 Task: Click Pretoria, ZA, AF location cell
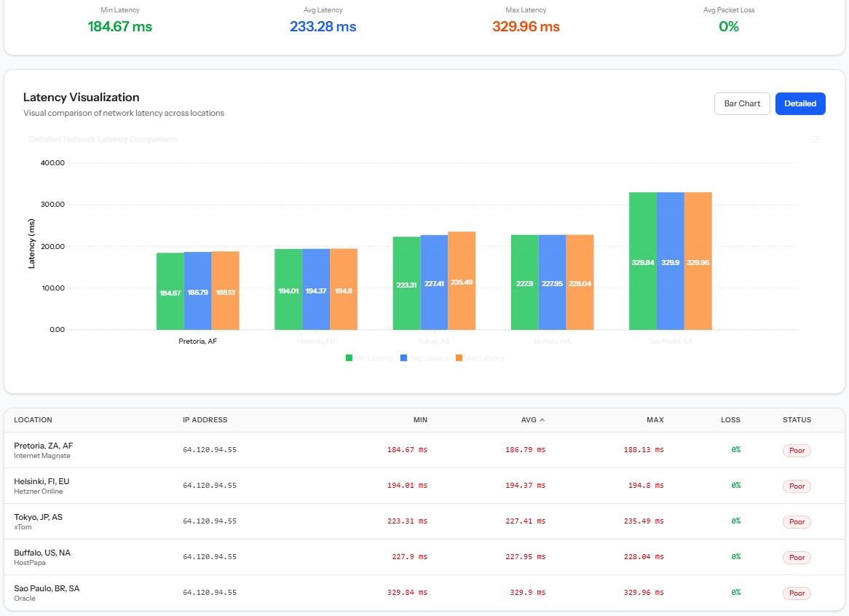(x=43, y=446)
